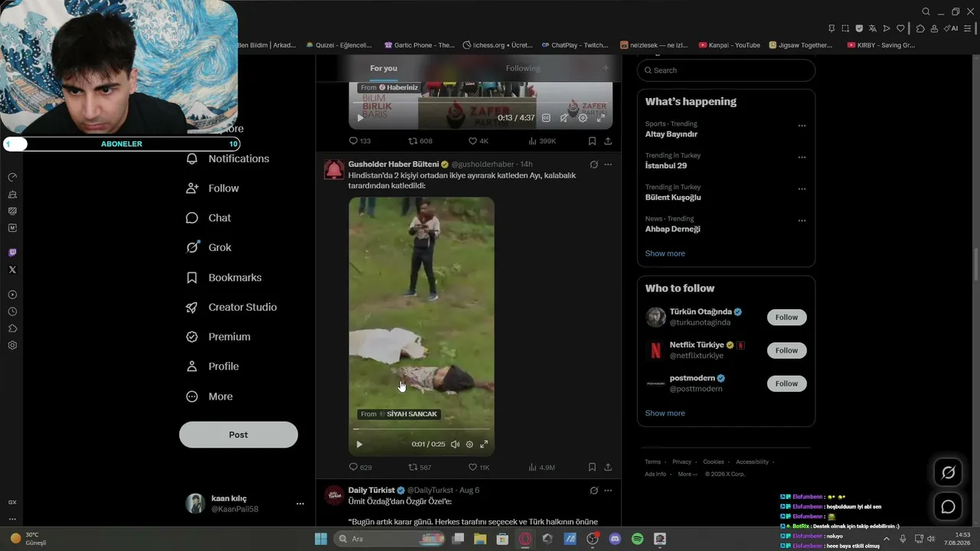Open the Grok assistant from the sidebar

click(208, 247)
